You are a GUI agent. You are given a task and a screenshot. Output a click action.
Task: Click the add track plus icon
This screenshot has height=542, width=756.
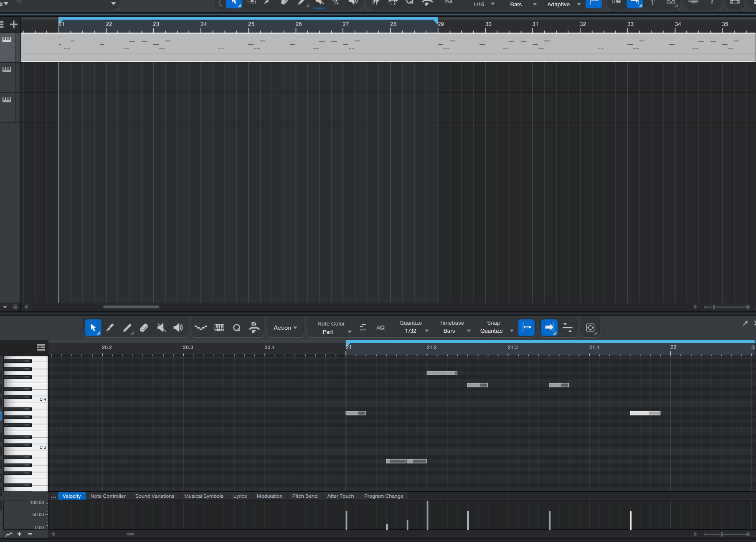click(x=14, y=24)
